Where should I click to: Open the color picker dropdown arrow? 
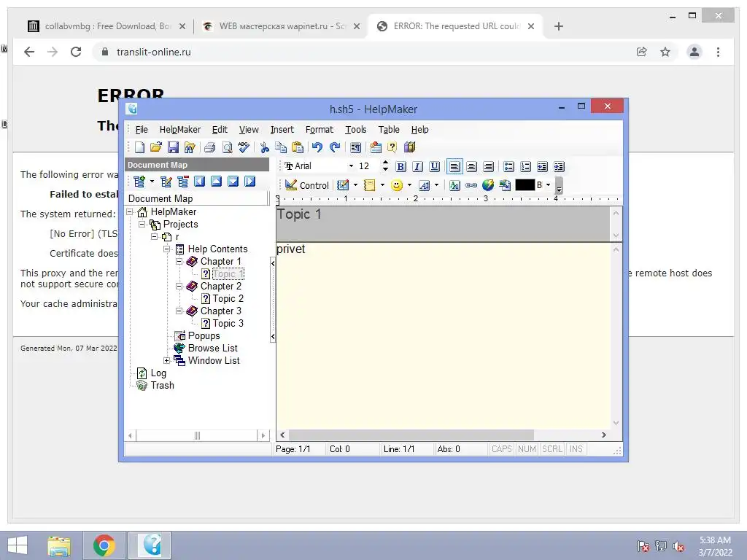click(x=549, y=185)
